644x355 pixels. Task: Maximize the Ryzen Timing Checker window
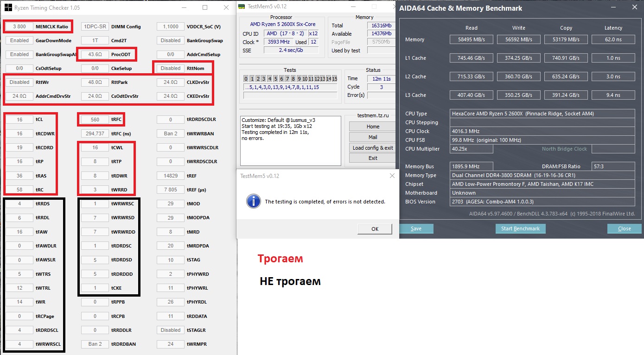(x=205, y=7)
